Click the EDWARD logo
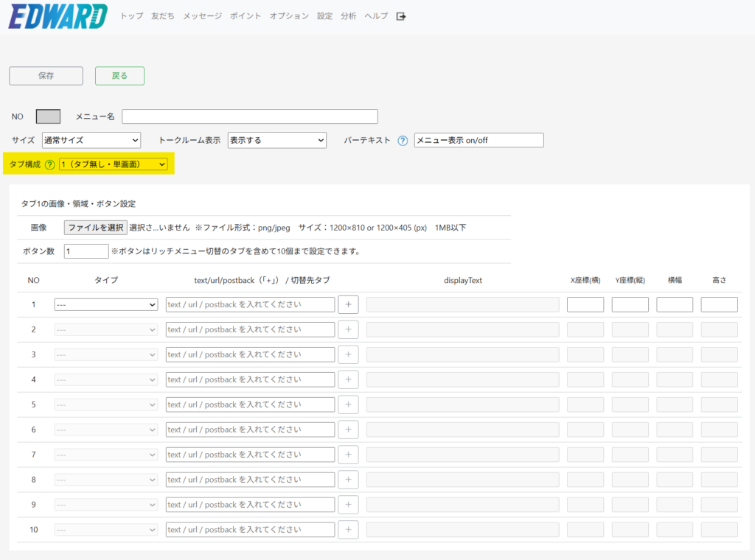This screenshot has width=755, height=560. tap(58, 16)
